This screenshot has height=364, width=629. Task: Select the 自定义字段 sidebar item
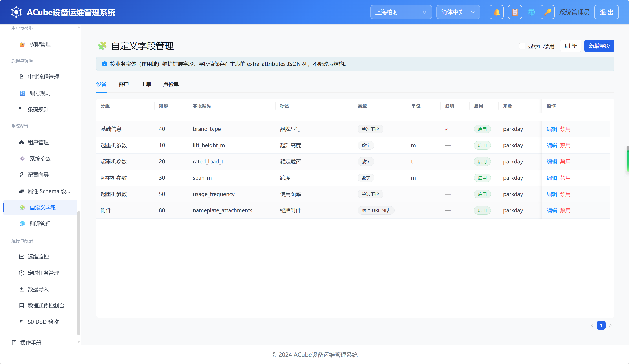pos(40,207)
